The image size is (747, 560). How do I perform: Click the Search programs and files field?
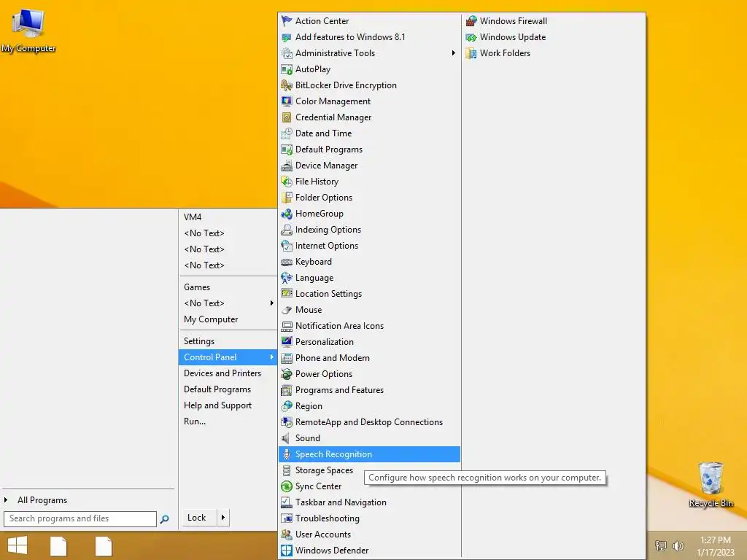pyautogui.click(x=80, y=518)
